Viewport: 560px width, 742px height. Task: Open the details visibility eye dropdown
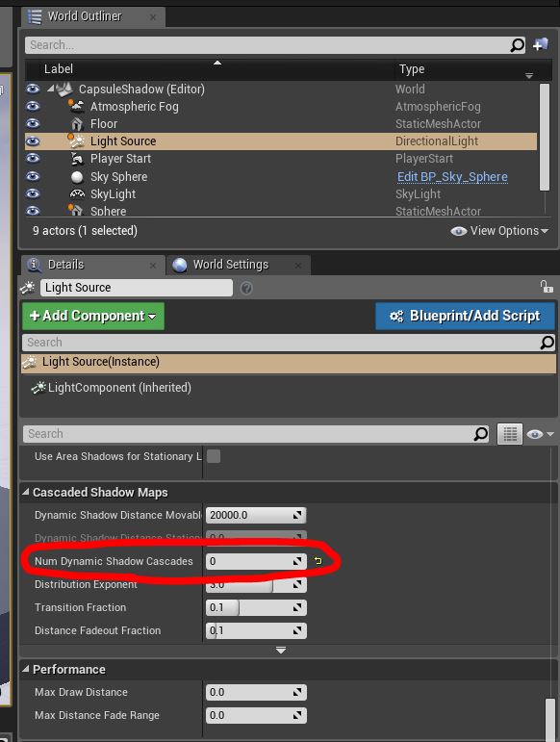539,434
